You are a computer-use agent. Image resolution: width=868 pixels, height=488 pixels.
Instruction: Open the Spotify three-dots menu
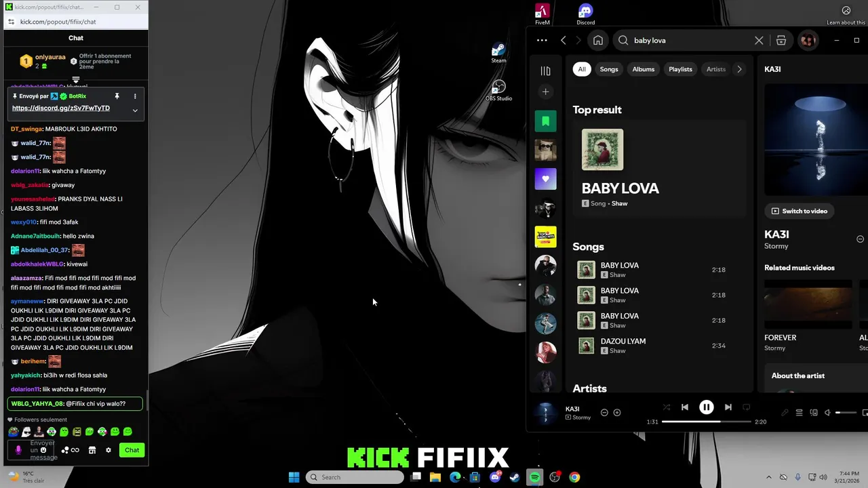542,41
